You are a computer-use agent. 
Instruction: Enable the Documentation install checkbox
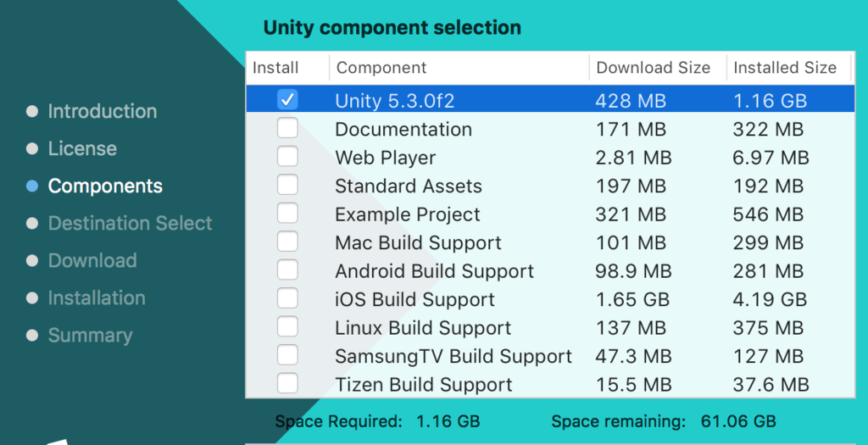click(x=287, y=129)
